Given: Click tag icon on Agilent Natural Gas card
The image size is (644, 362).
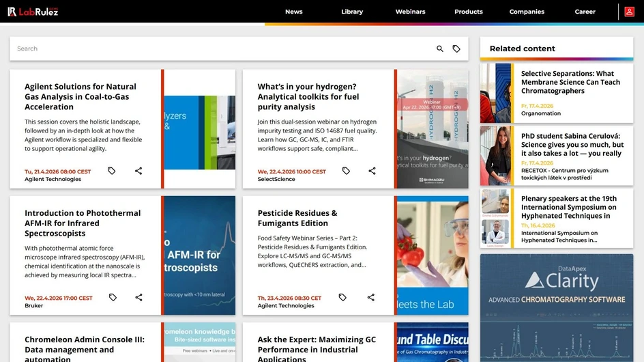Looking at the screenshot, I should tap(112, 171).
